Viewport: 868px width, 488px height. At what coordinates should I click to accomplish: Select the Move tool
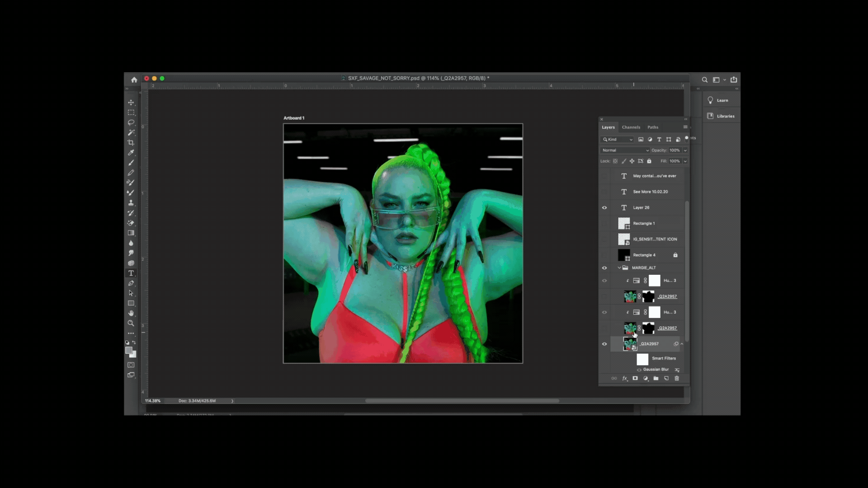(x=131, y=103)
